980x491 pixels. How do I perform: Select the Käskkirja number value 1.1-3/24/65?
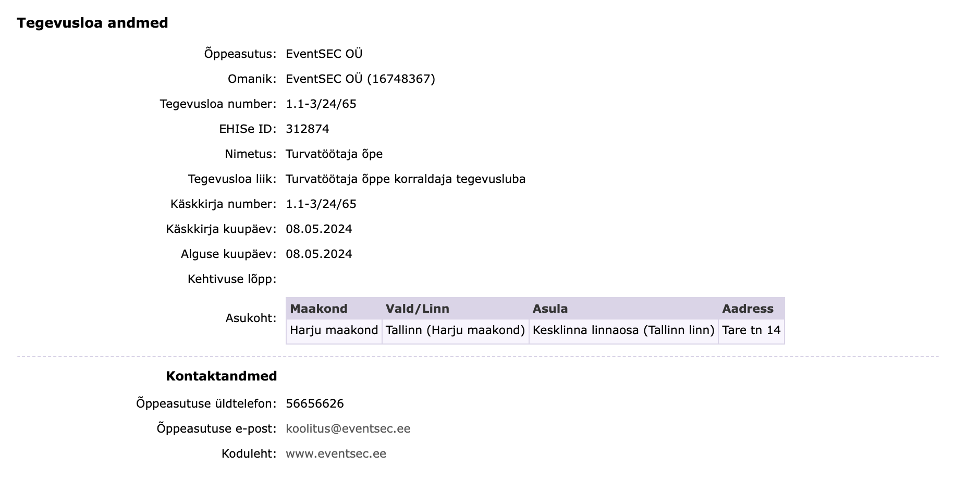pyautogui.click(x=321, y=204)
